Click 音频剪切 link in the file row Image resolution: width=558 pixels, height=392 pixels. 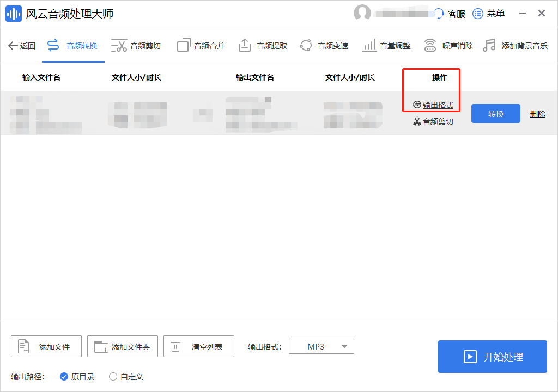438,121
